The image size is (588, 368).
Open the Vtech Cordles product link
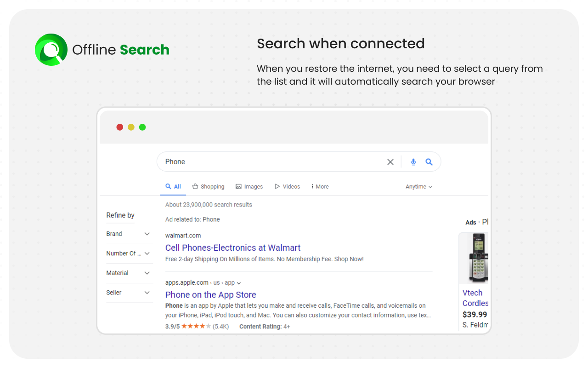click(475, 298)
